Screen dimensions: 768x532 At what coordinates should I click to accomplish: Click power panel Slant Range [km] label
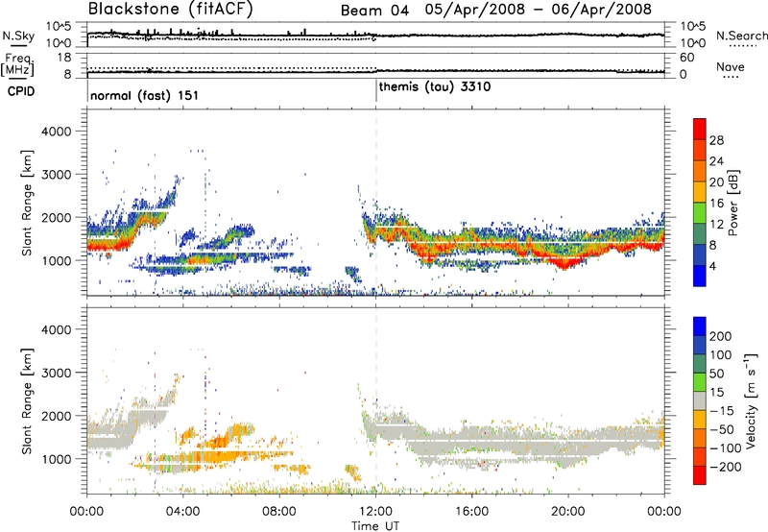point(27,203)
